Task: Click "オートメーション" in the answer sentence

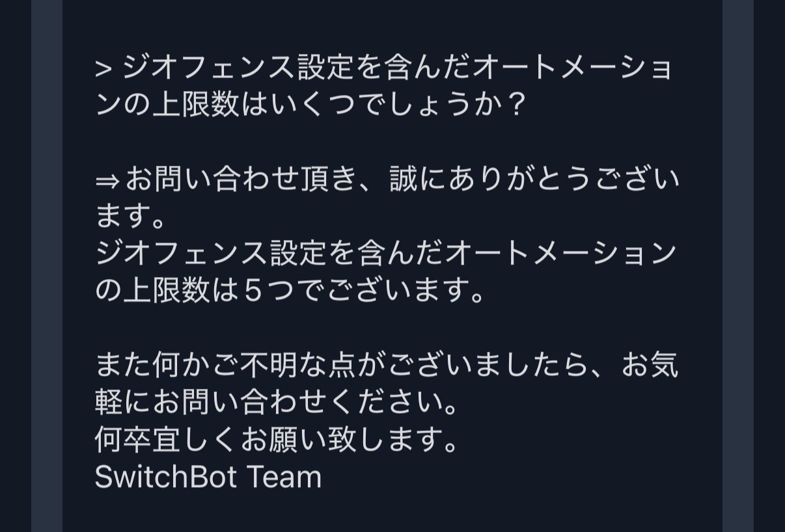Action: click(560, 254)
